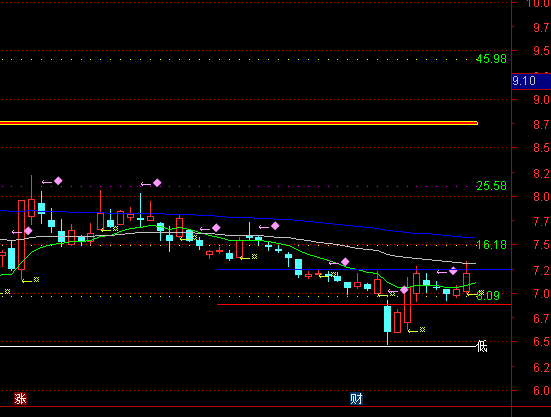Select the highest pink diamond signal marker
551x417 pixels.
[58, 181]
